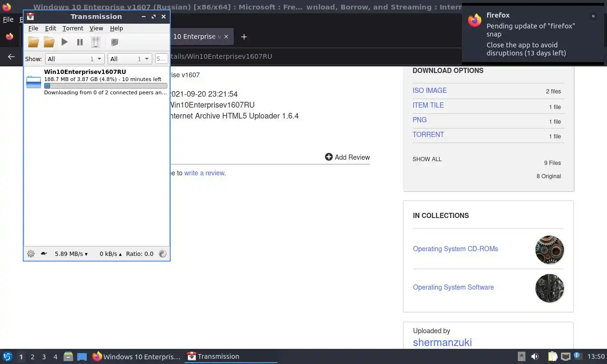Click the Win10Enterprisev1607RU torrent folder icon
This screenshot has width=607, height=364.
(34, 82)
